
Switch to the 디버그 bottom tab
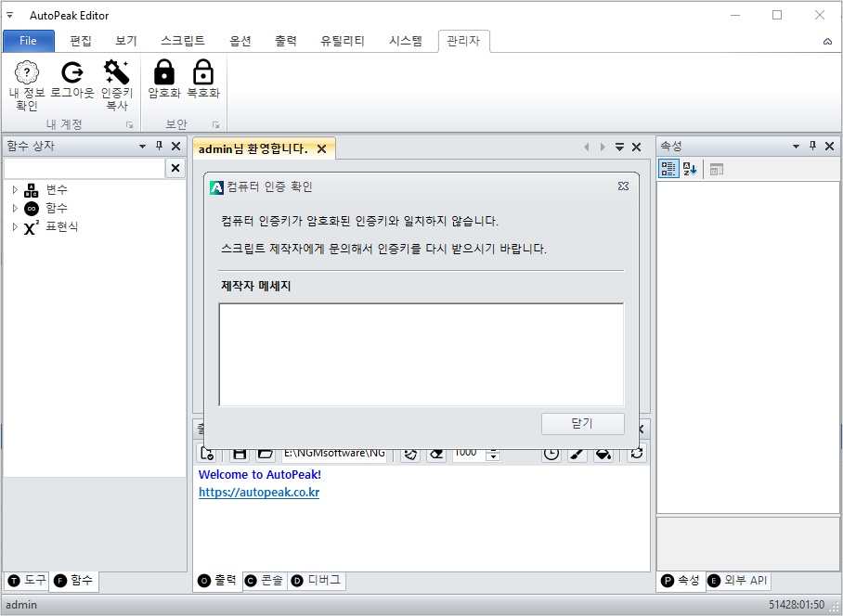pos(316,581)
